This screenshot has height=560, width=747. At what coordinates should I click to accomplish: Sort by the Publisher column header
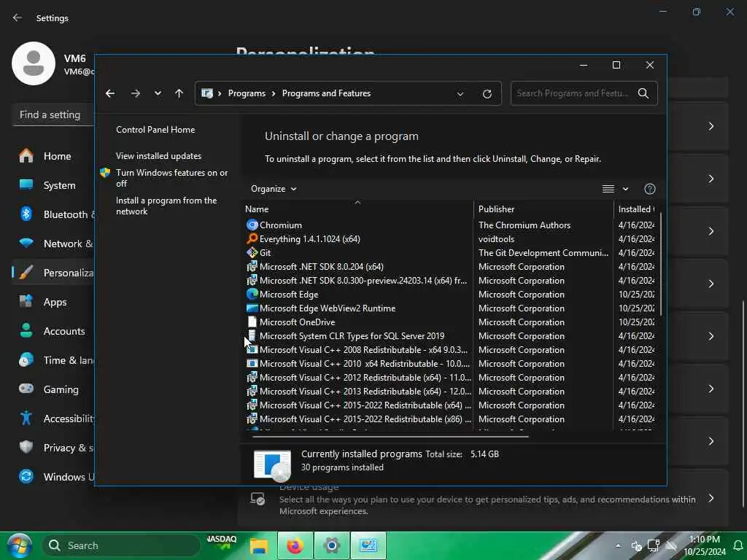(543, 209)
